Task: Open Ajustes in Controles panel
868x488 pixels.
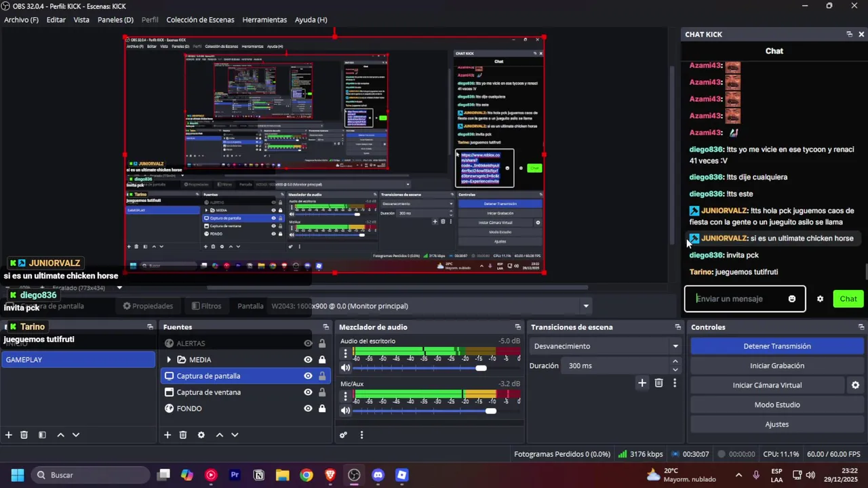Action: coord(777,424)
